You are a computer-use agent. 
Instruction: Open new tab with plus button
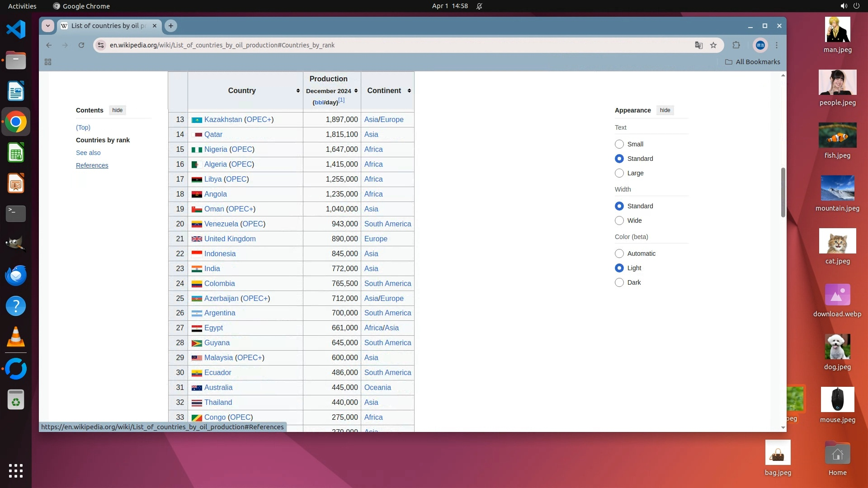point(171,26)
